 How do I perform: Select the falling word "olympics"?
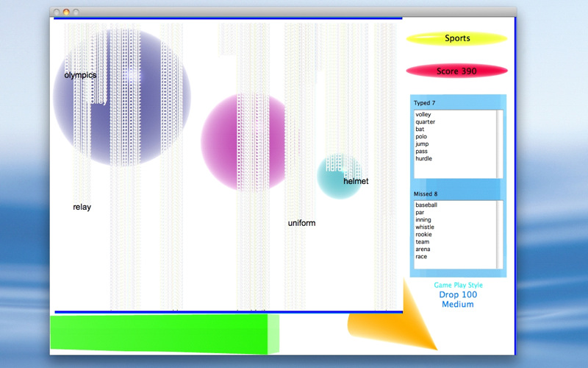coord(80,75)
